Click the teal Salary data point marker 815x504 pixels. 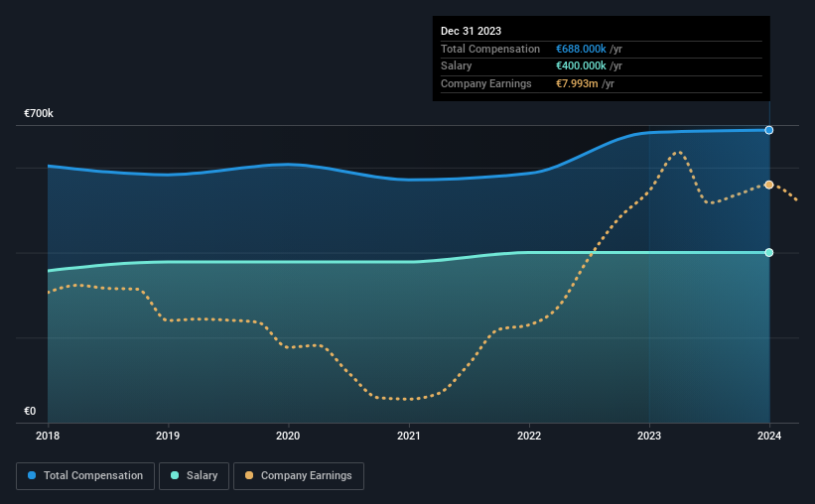[768, 253]
